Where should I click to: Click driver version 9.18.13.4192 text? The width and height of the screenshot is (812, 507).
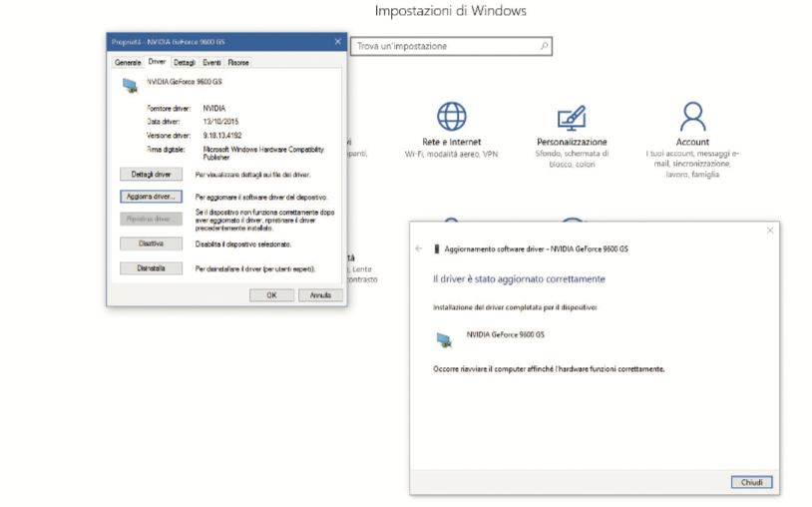coord(222,135)
